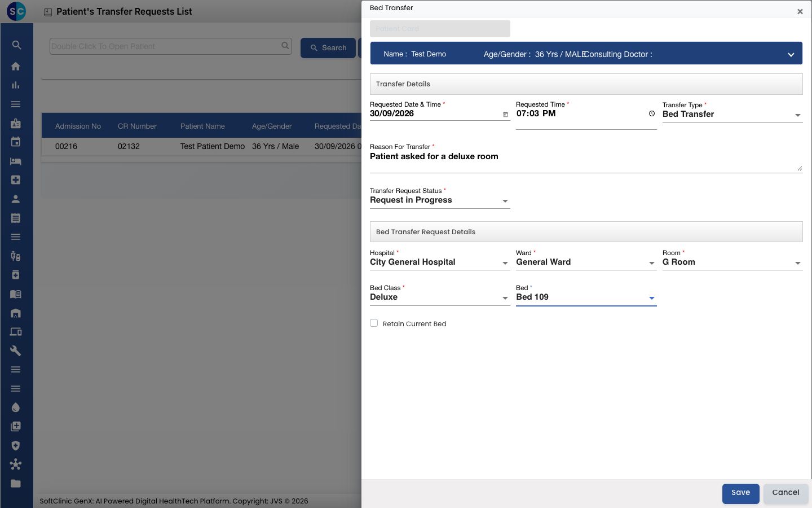Viewport: 812px width, 508px height.
Task: Open the calendar picker for Requested Date
Action: tap(505, 115)
